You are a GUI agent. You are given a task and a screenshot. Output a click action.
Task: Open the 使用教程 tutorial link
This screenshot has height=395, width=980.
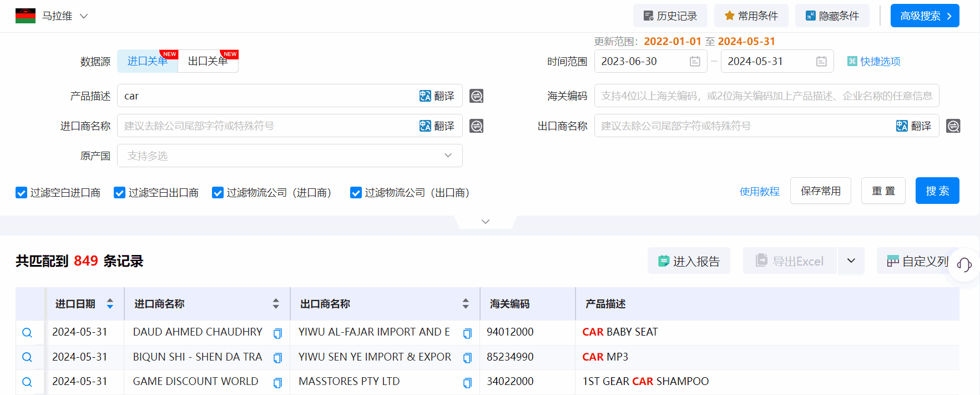pos(759,192)
